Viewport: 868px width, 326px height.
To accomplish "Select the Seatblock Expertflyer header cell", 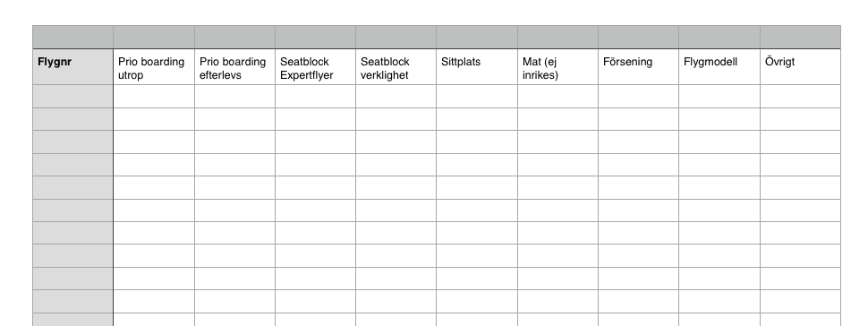I will (x=316, y=67).
